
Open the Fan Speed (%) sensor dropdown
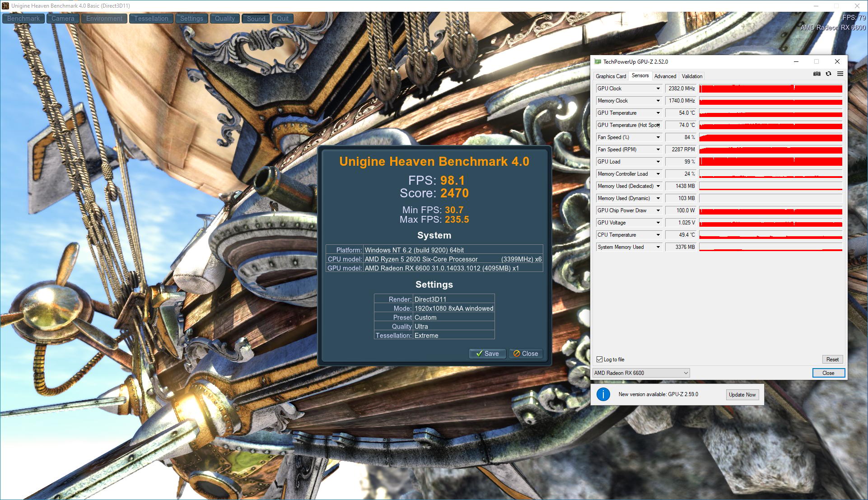pyautogui.click(x=658, y=137)
